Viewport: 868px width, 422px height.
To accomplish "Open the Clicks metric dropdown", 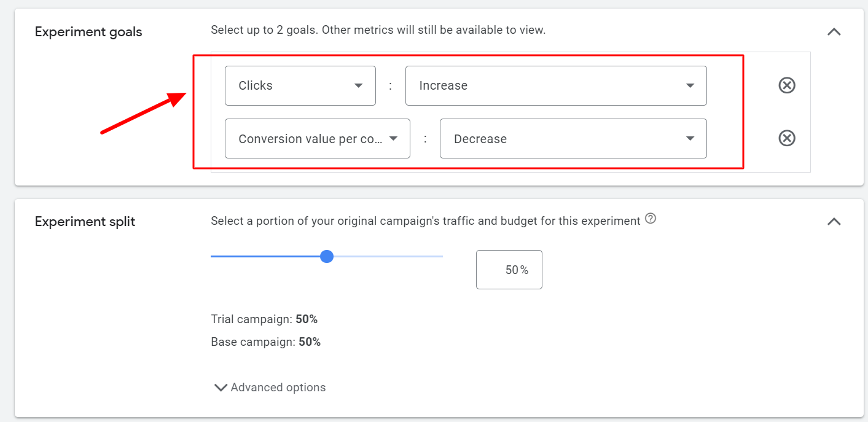I will (x=300, y=85).
